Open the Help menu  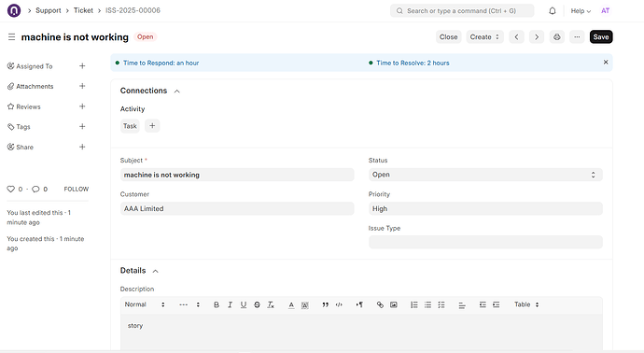[581, 11]
